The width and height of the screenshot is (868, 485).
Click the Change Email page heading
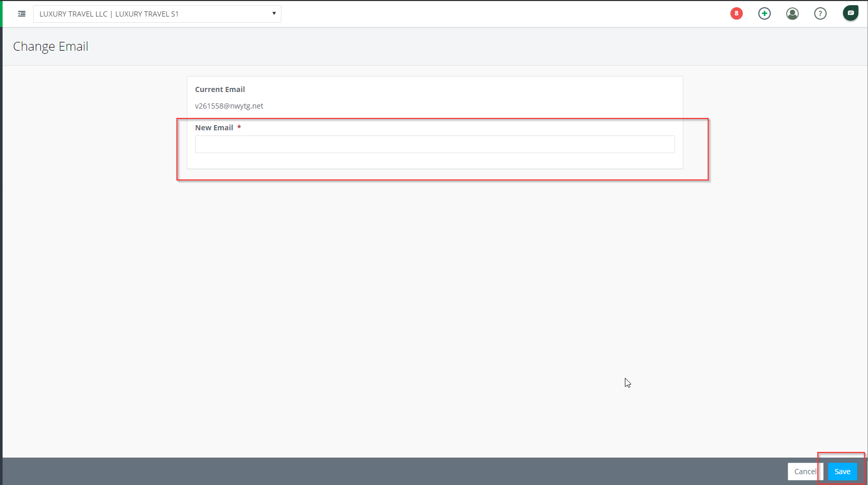pyautogui.click(x=50, y=47)
